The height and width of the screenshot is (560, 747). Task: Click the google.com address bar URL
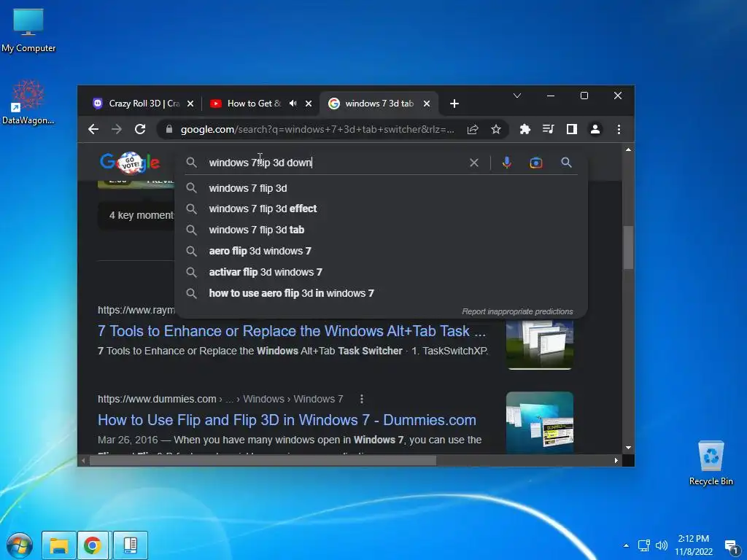317,129
